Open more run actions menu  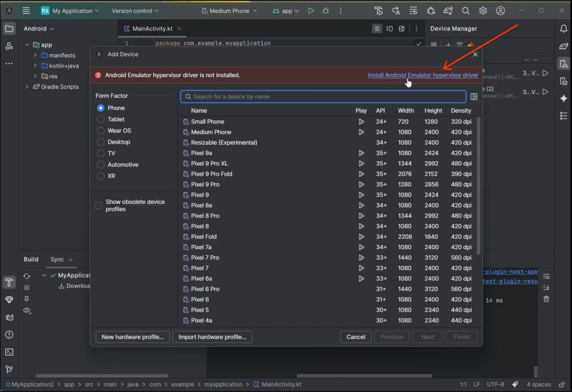(340, 11)
